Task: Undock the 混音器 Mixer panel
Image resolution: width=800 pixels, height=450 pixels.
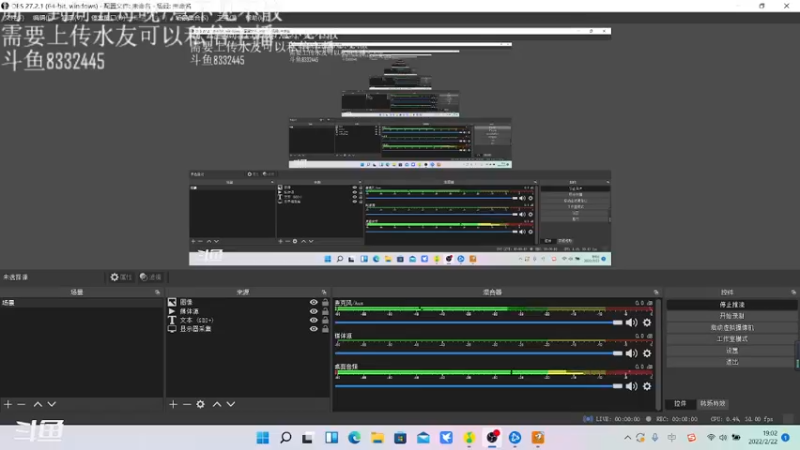Action: (656, 292)
